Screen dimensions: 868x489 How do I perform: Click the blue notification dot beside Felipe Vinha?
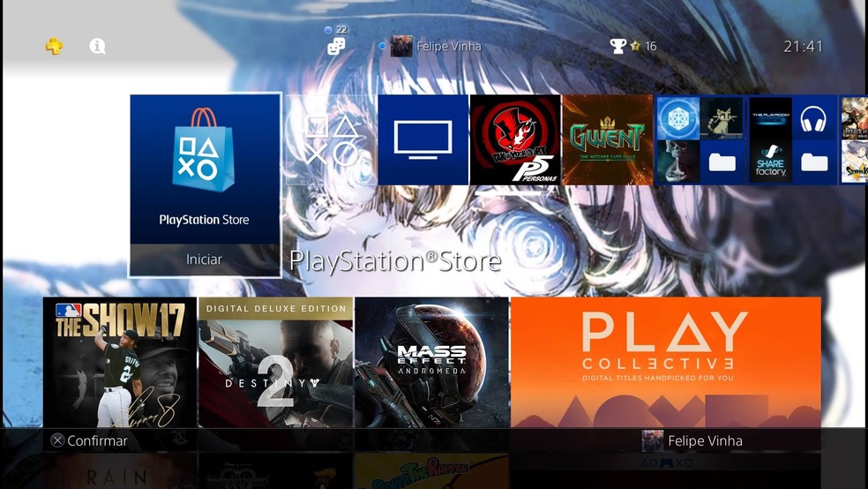click(382, 46)
